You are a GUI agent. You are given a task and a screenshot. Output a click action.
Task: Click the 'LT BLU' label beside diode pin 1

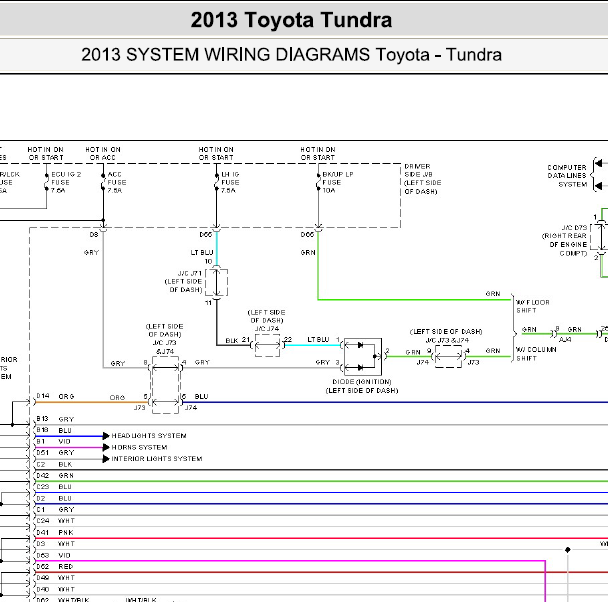coord(318,340)
